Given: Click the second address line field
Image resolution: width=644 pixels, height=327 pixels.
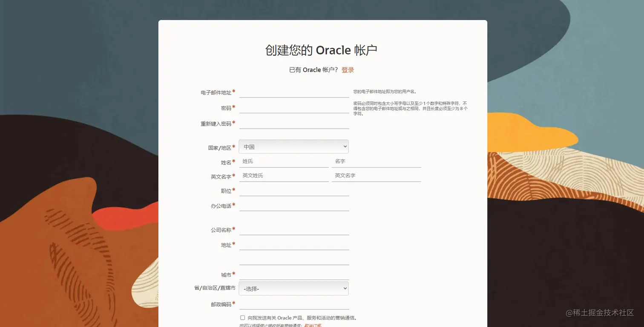Looking at the screenshot, I should [x=294, y=259].
